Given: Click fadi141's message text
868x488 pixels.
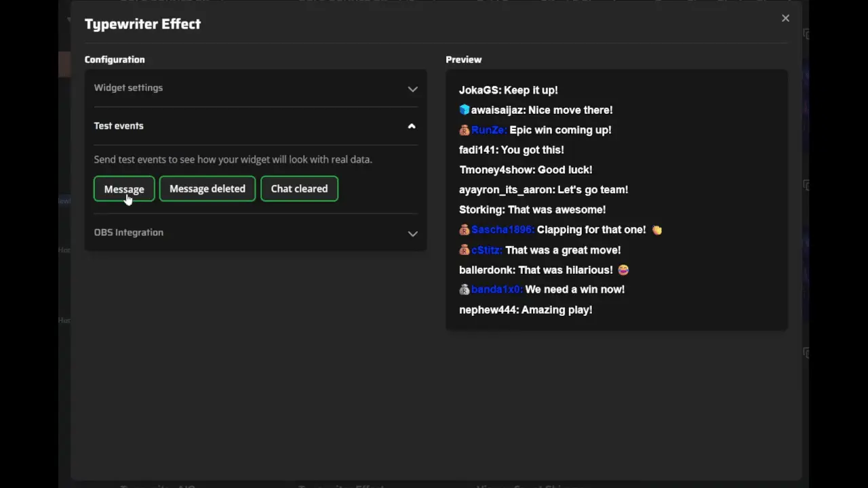Looking at the screenshot, I should 535,150.
